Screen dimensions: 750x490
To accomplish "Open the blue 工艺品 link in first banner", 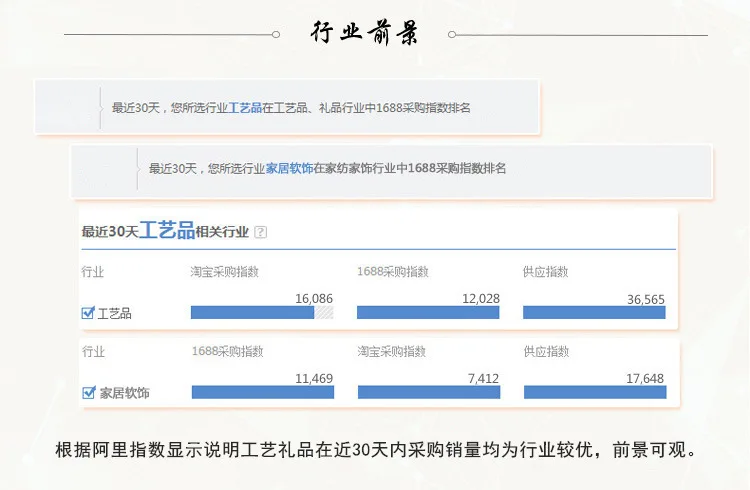I will (245, 108).
